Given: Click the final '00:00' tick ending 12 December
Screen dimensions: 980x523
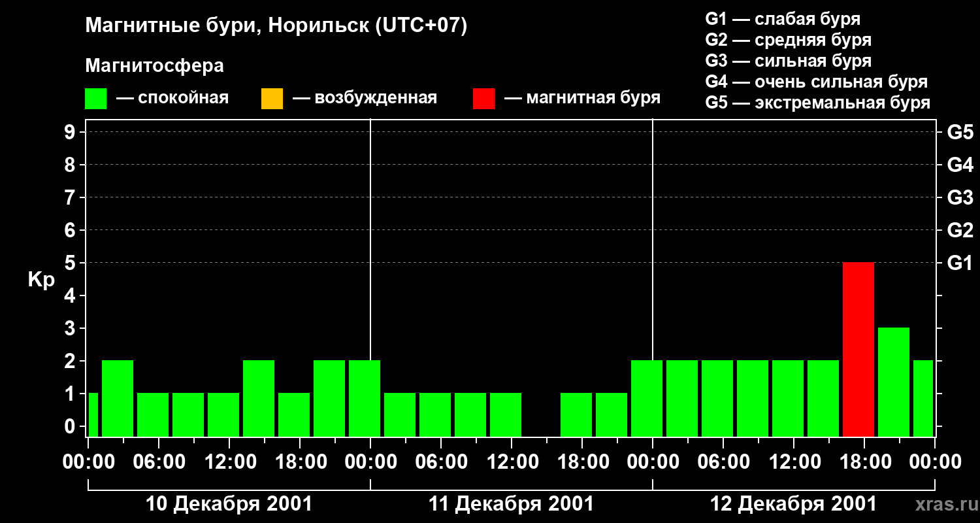Looking at the screenshot, I should pyautogui.click(x=935, y=462).
